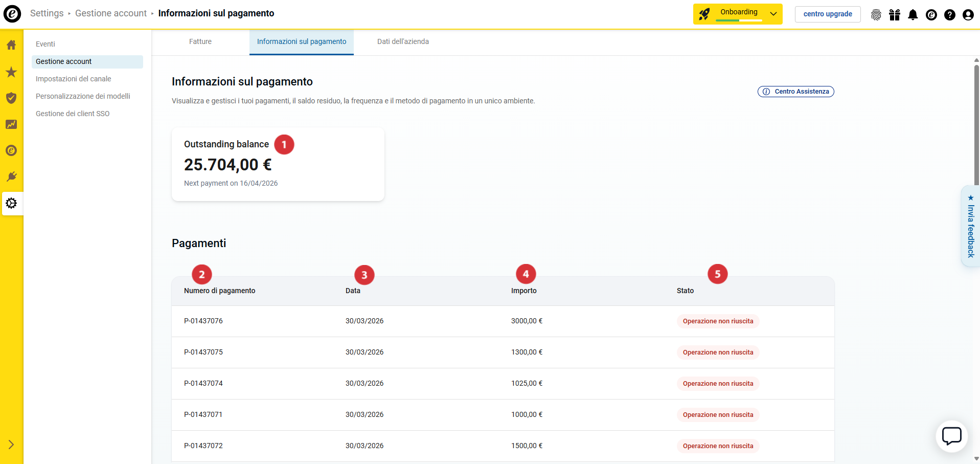Open the gift box icon in header

[894, 15]
